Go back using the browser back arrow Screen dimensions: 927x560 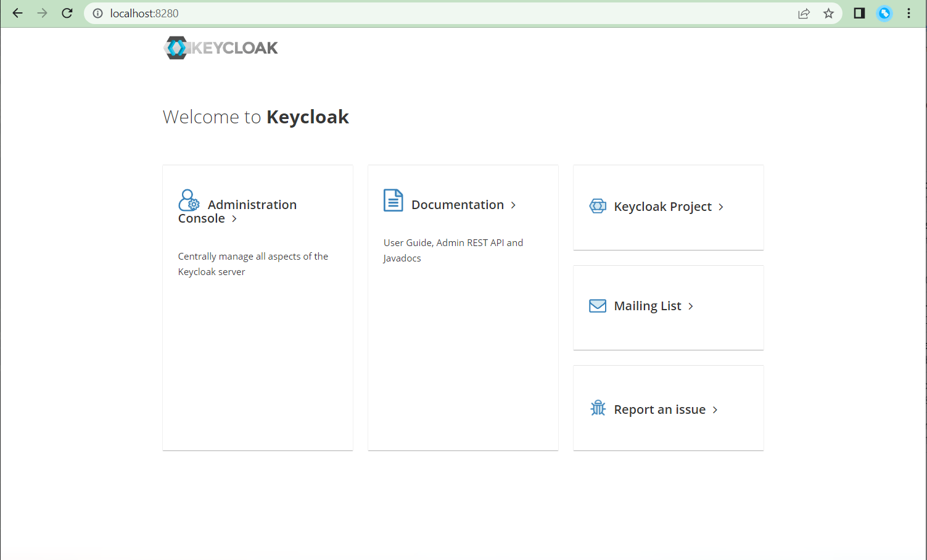[x=17, y=13]
